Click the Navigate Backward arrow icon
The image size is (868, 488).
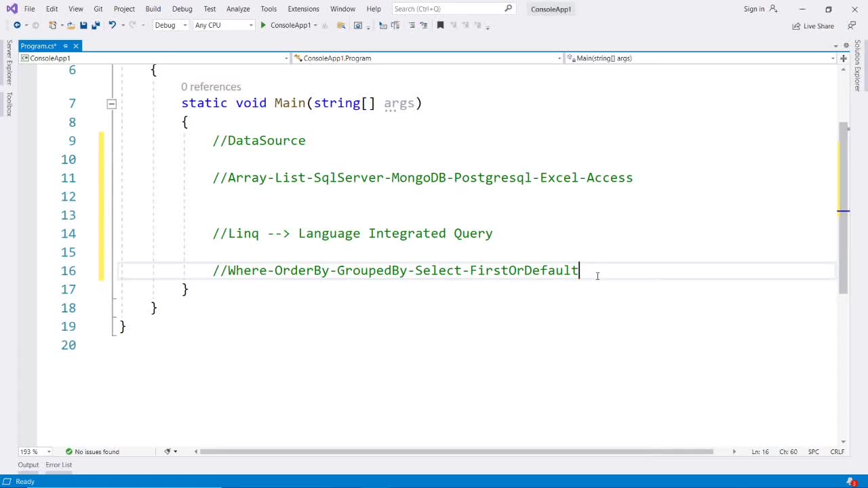pyautogui.click(x=17, y=25)
